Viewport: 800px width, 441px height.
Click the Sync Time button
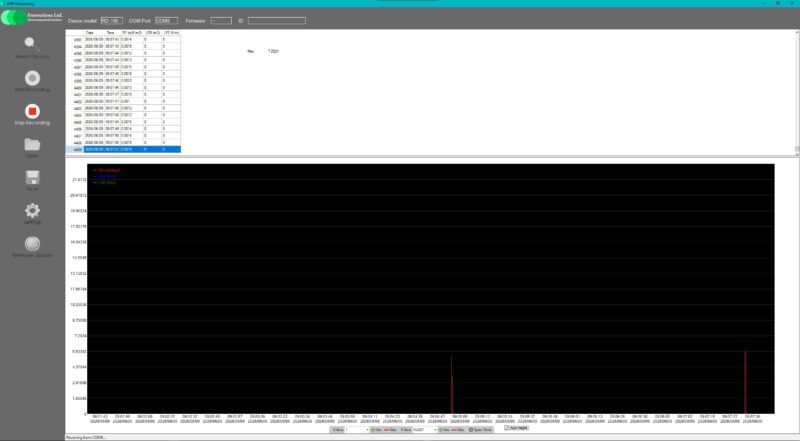coord(480,430)
